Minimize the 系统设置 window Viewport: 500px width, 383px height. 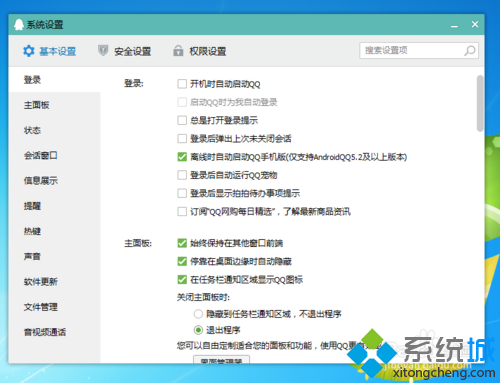454,25
